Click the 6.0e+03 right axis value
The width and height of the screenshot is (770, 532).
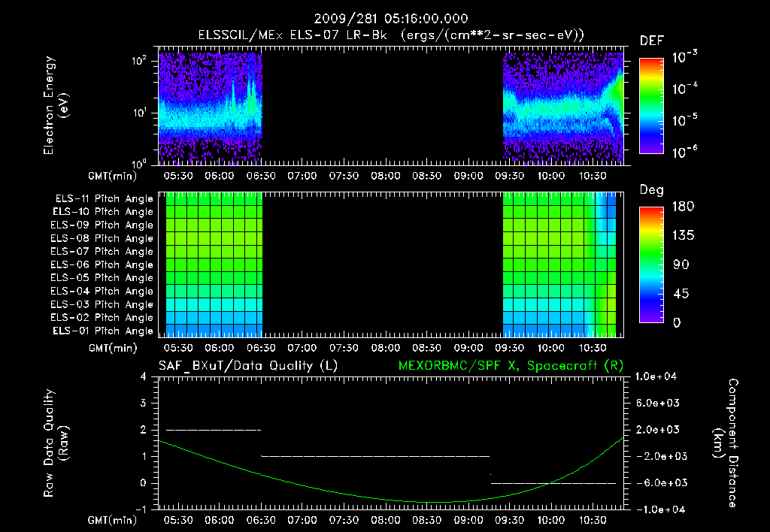coord(658,403)
